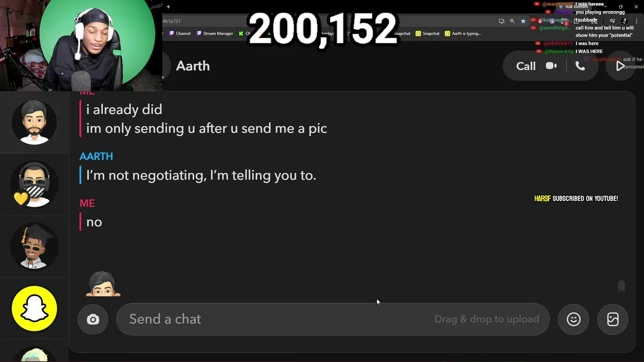Focus the 'Send a chat' input field
Viewport: 644px width, 362px height.
pyautogui.click(x=333, y=319)
